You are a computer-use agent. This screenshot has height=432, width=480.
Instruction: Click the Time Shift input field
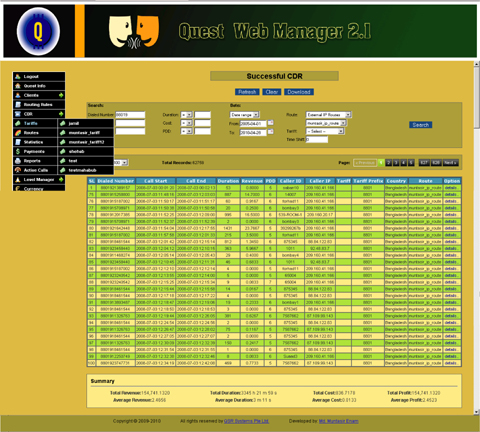click(317, 140)
